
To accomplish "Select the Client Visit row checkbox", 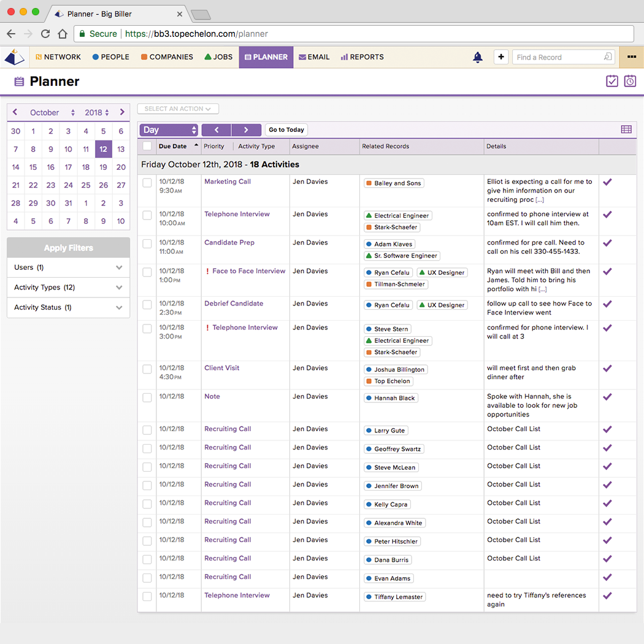I will click(147, 369).
